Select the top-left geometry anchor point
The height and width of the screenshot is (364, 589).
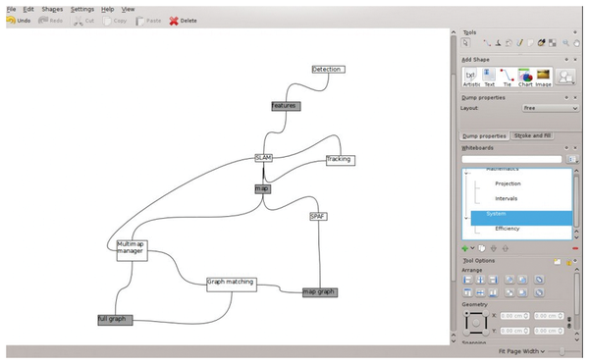pos(466,313)
